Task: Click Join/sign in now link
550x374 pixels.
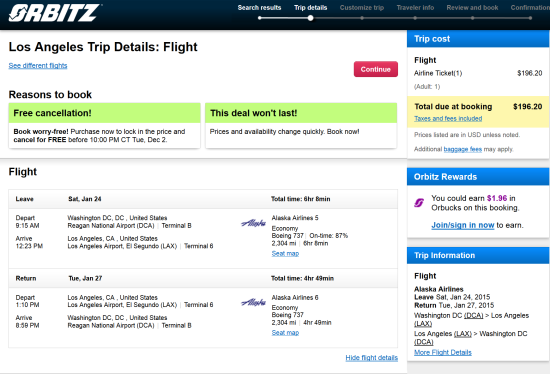Action: click(x=463, y=225)
